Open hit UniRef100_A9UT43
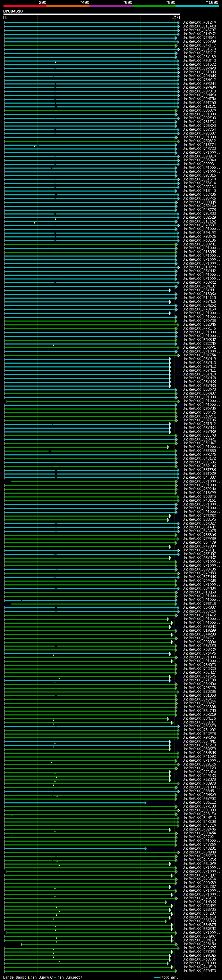This screenshot has height=980, width=222. click(x=199, y=60)
